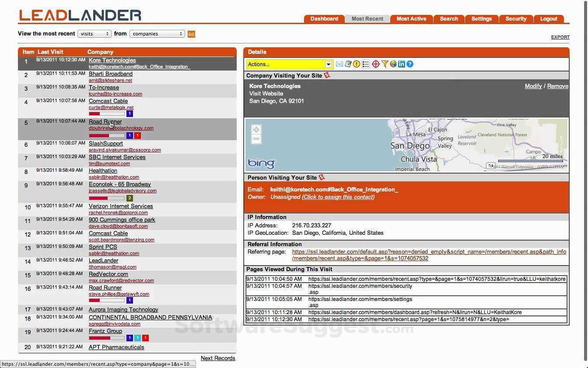
Task: Open help via the question mark icon
Action: click(410, 64)
